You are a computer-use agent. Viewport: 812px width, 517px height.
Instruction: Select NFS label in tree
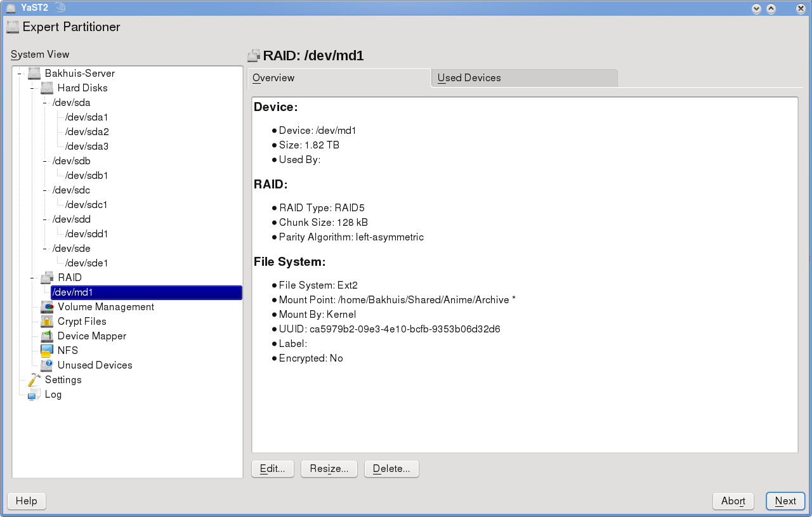click(x=68, y=351)
